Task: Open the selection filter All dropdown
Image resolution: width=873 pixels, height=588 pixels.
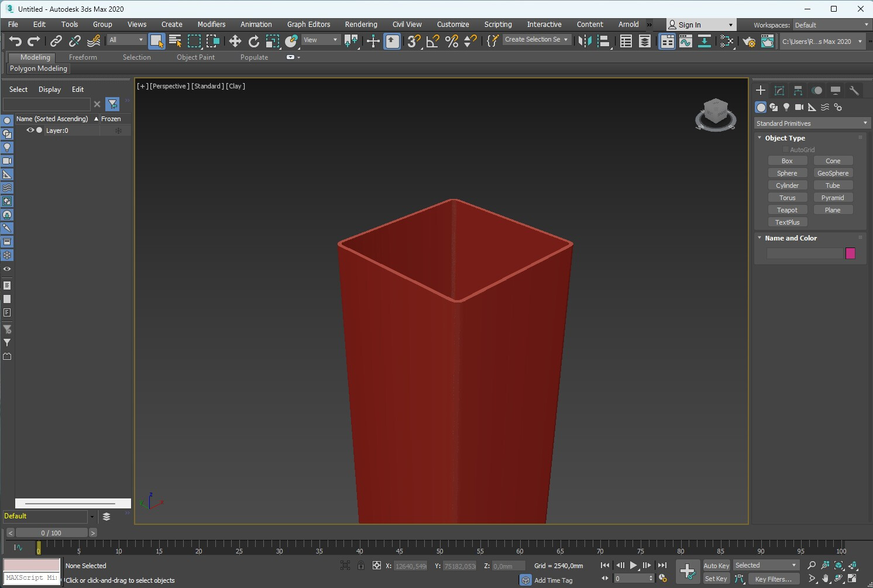Action: pyautogui.click(x=126, y=40)
